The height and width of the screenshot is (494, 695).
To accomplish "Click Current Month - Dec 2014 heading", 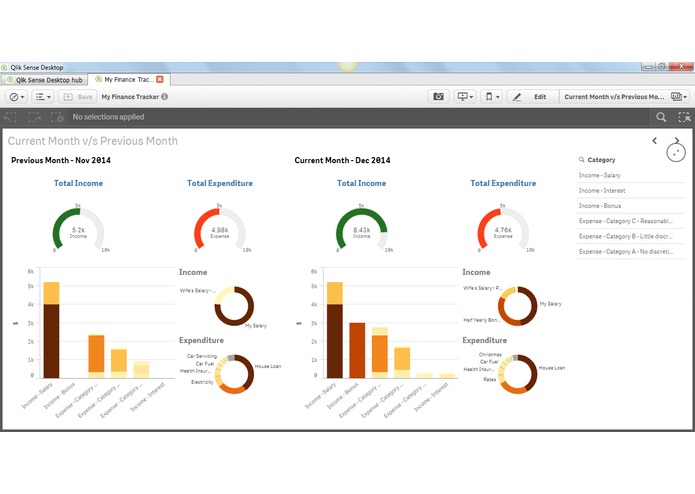I will [342, 160].
